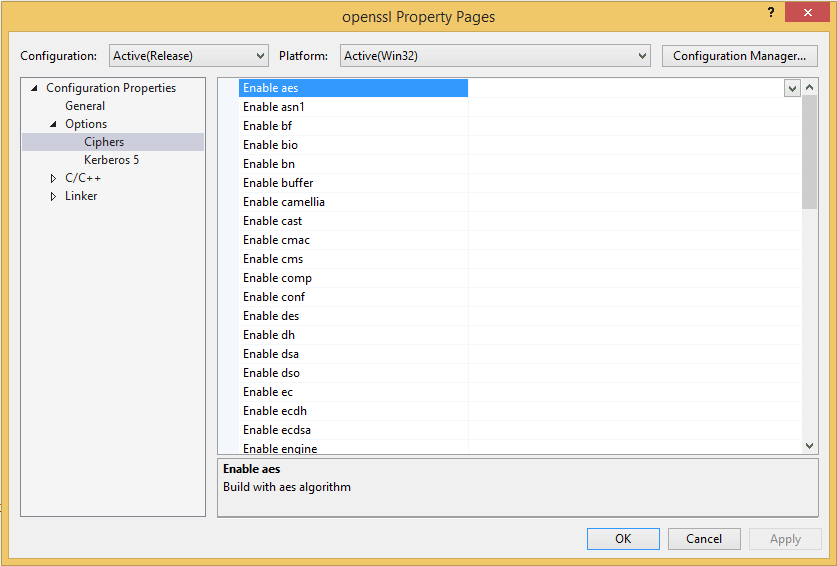Collapse the Options tree node
Viewport: 837px width, 566px height.
53,124
